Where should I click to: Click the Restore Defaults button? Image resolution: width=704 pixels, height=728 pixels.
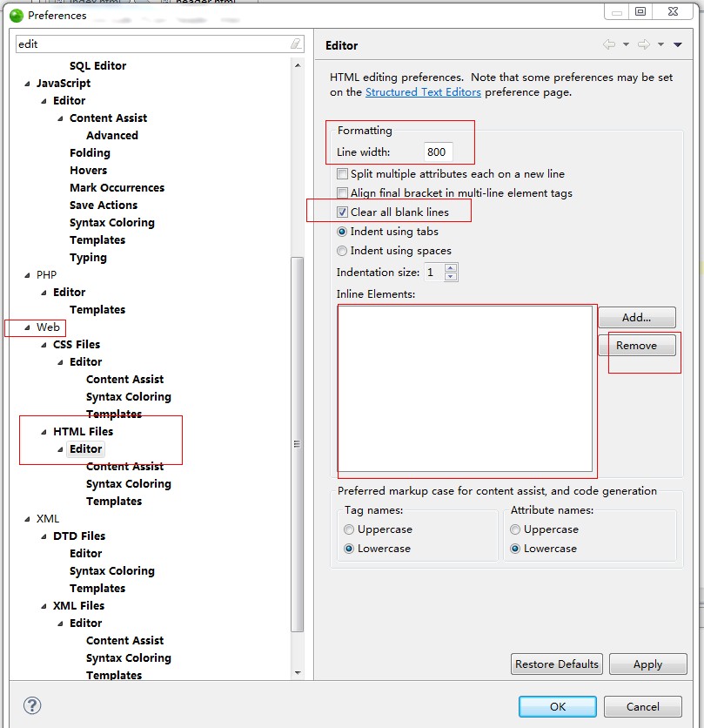click(x=557, y=664)
